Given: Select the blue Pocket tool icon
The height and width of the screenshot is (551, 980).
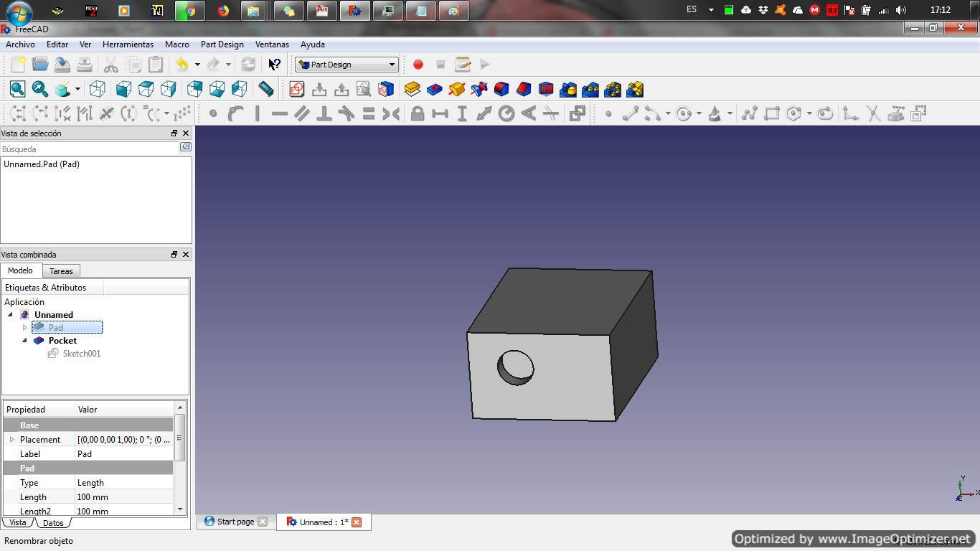Looking at the screenshot, I should point(435,89).
